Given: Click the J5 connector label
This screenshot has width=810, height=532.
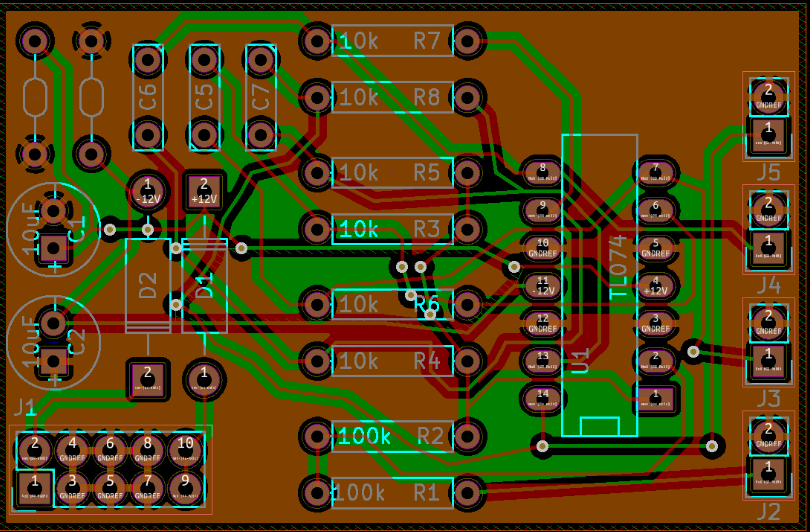Looking at the screenshot, I should [768, 173].
